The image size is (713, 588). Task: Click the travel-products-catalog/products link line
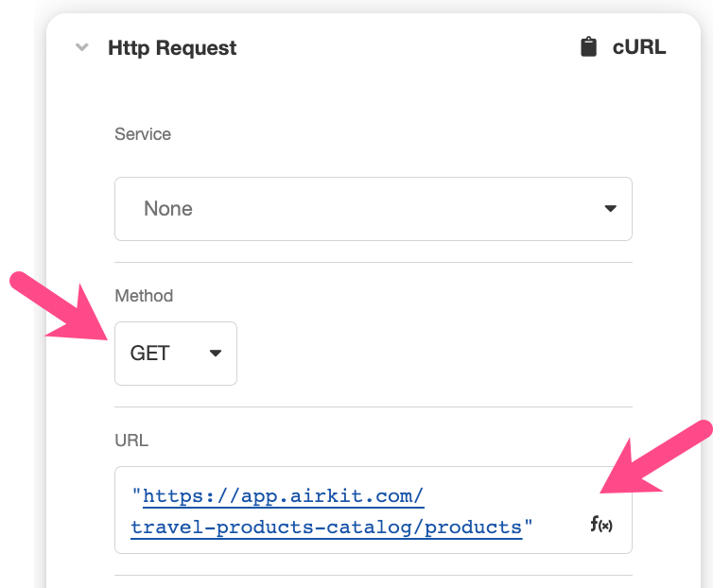[x=326, y=527]
